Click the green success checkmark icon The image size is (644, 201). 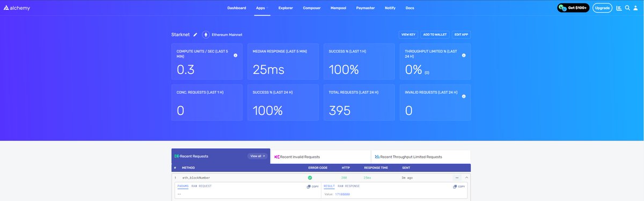click(x=310, y=177)
